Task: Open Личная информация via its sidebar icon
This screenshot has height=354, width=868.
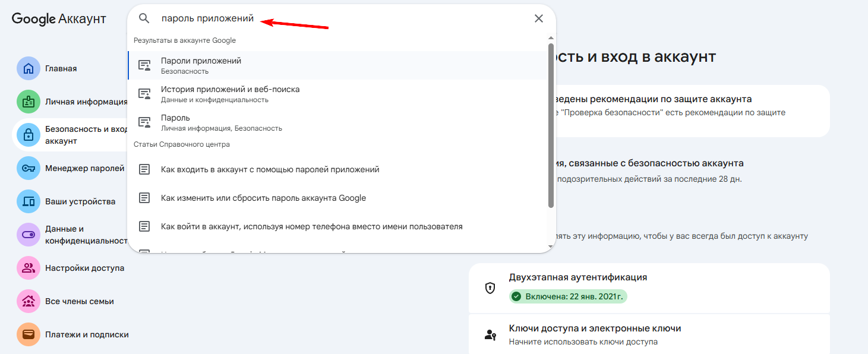Action: coord(29,101)
